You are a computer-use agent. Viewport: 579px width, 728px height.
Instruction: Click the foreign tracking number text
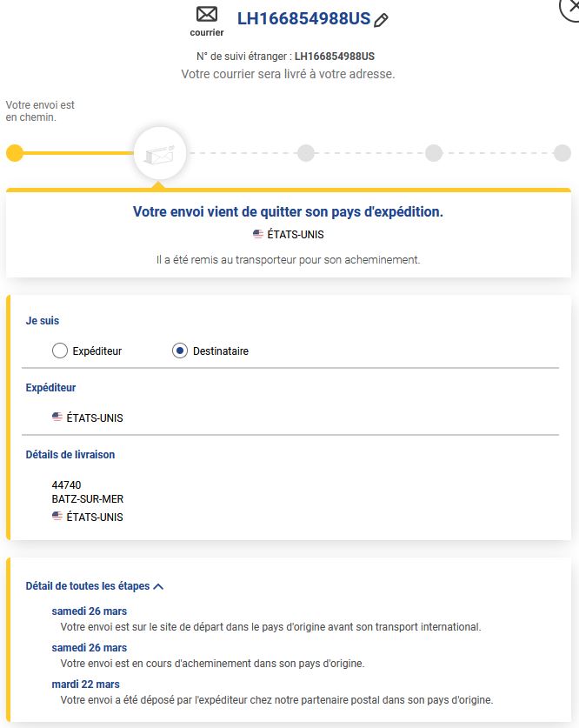coord(335,57)
